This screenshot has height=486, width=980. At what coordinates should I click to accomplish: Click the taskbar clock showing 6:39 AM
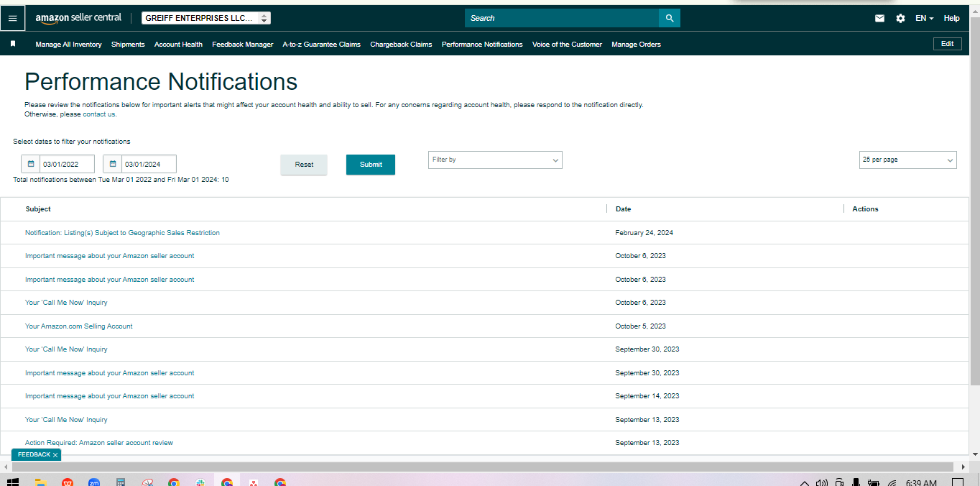click(921, 483)
